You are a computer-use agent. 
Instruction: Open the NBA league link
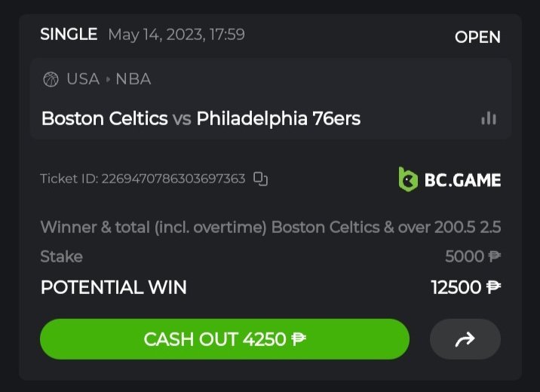click(133, 79)
